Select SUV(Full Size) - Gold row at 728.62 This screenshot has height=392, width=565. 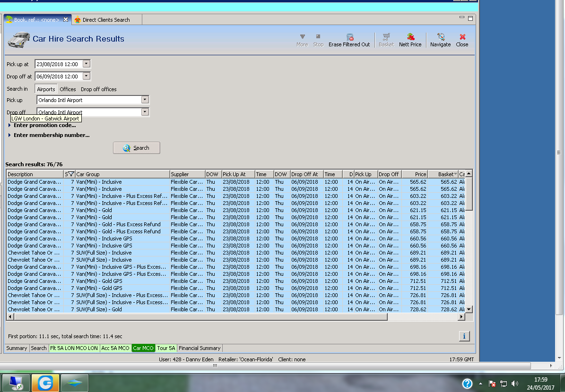point(236,309)
